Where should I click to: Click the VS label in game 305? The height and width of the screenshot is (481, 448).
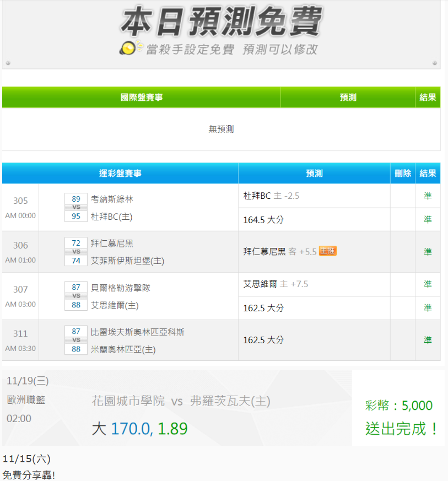(76, 207)
